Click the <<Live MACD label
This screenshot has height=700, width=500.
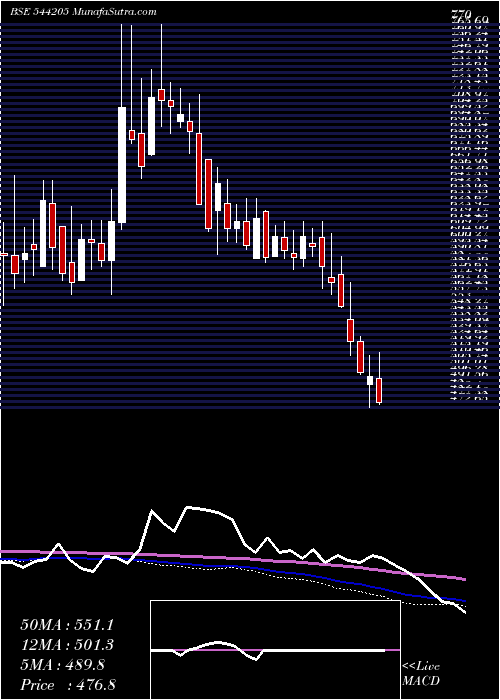pos(421,675)
